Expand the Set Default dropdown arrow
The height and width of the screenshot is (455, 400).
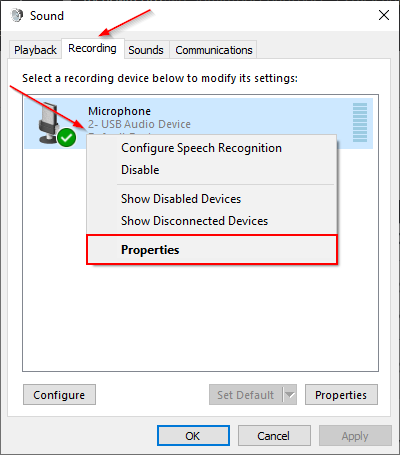pos(290,395)
